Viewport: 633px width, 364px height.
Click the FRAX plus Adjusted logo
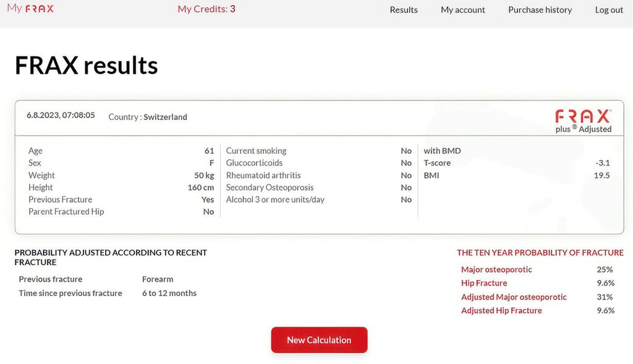pos(583,121)
